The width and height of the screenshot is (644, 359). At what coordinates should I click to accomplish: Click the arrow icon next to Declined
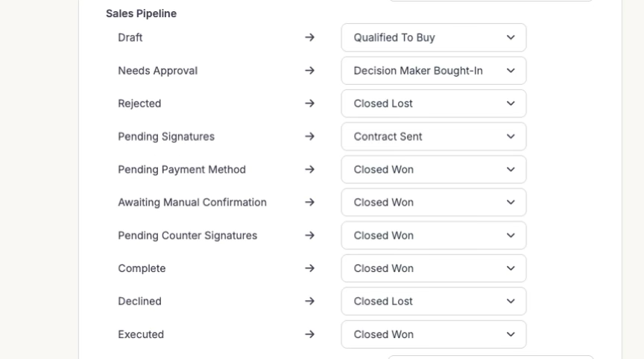pos(309,302)
